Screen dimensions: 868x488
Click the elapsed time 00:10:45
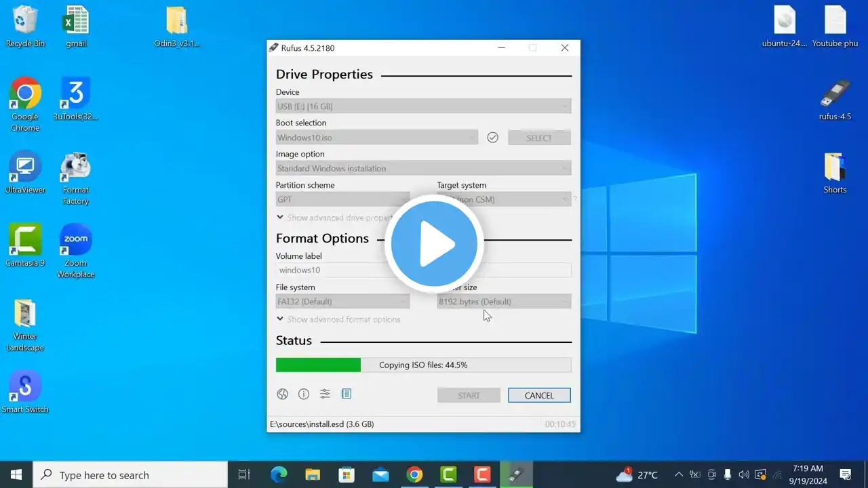560,424
